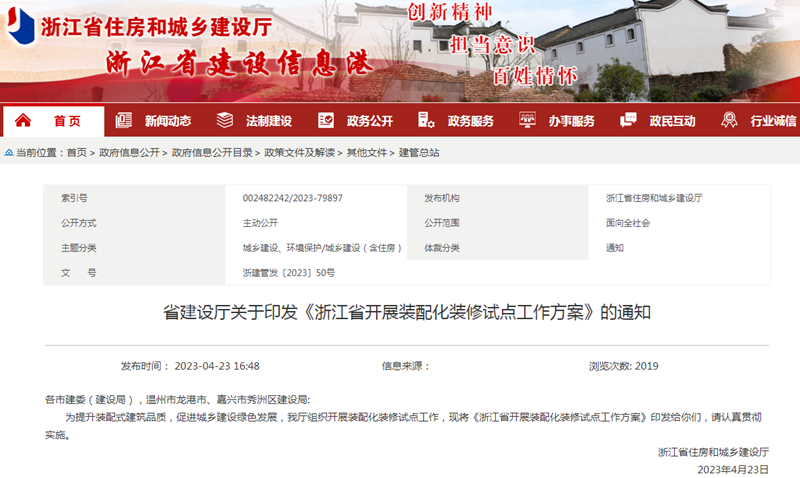
Task: Click the department logo emblem at top left
Action: [x=21, y=26]
